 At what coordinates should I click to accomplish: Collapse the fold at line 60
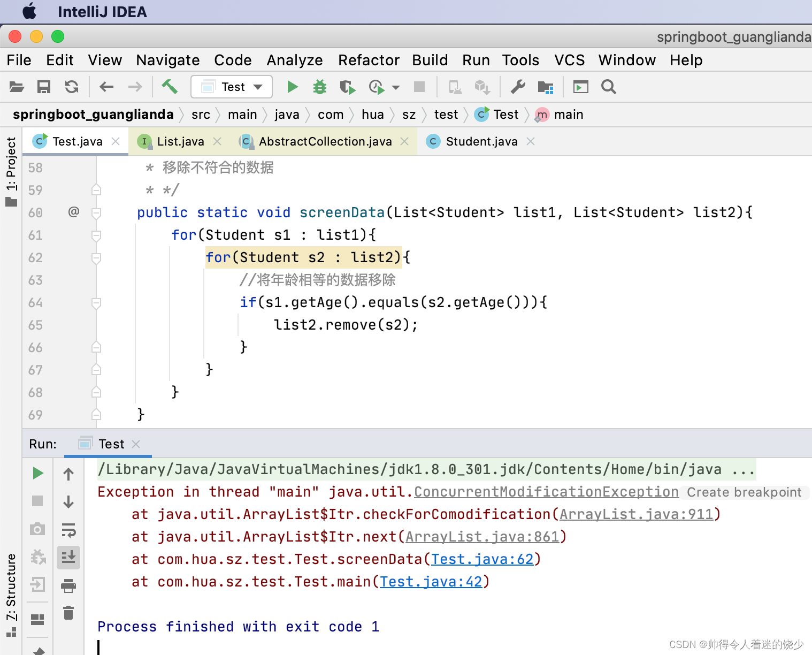[96, 213]
